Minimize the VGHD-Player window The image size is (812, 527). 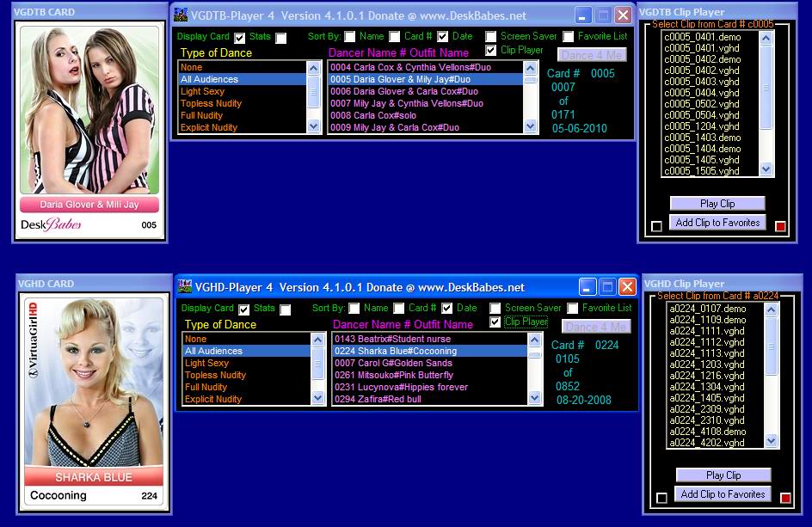[587, 286]
